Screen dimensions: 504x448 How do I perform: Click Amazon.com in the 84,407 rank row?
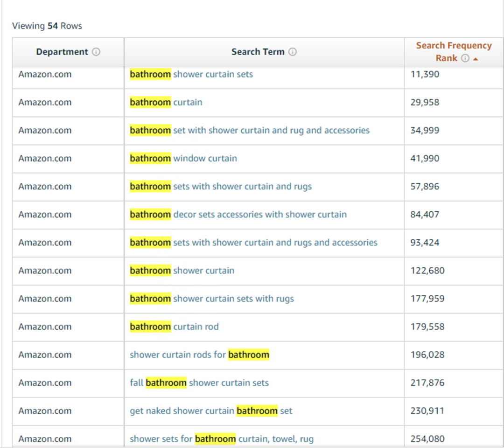(45, 214)
